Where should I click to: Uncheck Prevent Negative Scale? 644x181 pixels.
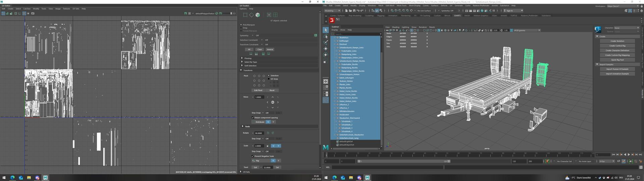click(x=253, y=156)
